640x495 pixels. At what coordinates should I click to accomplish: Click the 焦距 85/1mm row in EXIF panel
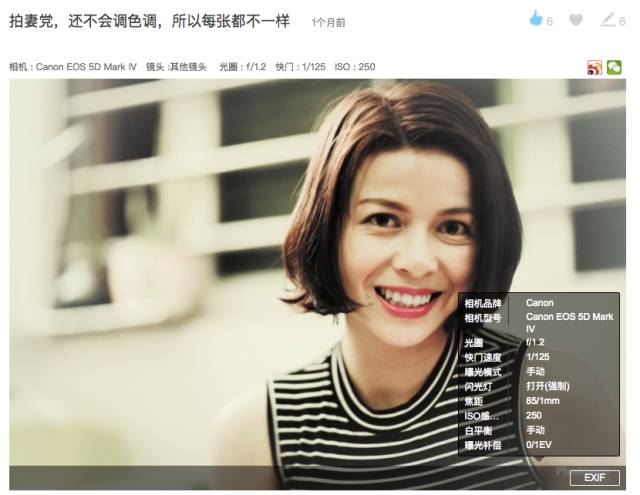(x=539, y=401)
